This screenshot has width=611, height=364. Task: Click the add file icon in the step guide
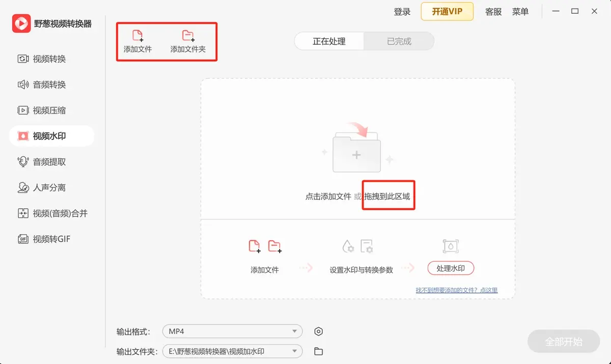tap(255, 246)
